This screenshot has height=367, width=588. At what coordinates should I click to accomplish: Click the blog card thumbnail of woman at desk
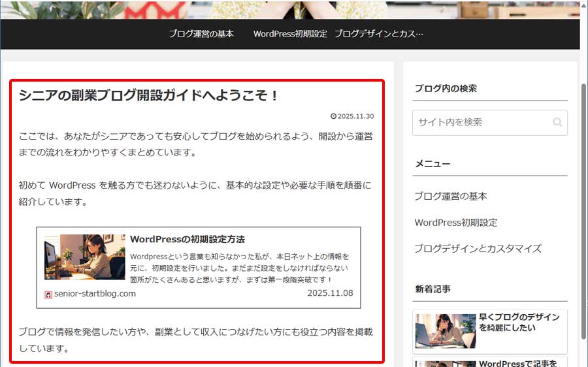tap(85, 257)
